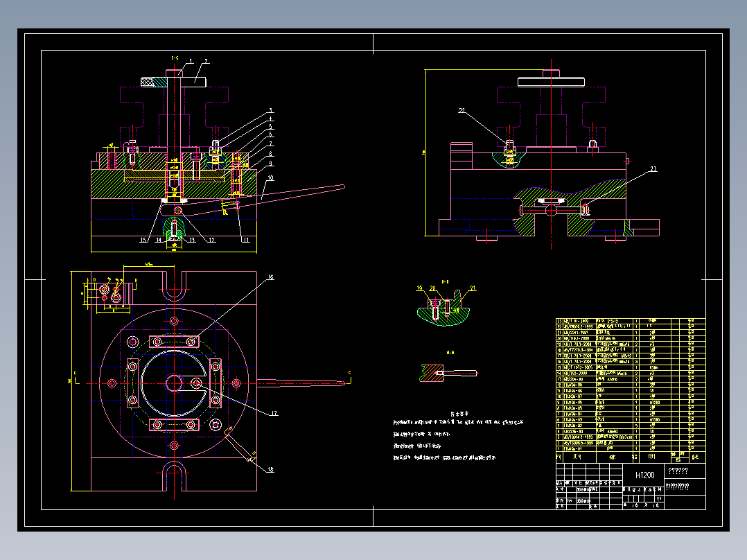Click the technical requirements text block
The width and height of the screenshot is (747, 560).
pyautogui.click(x=458, y=437)
